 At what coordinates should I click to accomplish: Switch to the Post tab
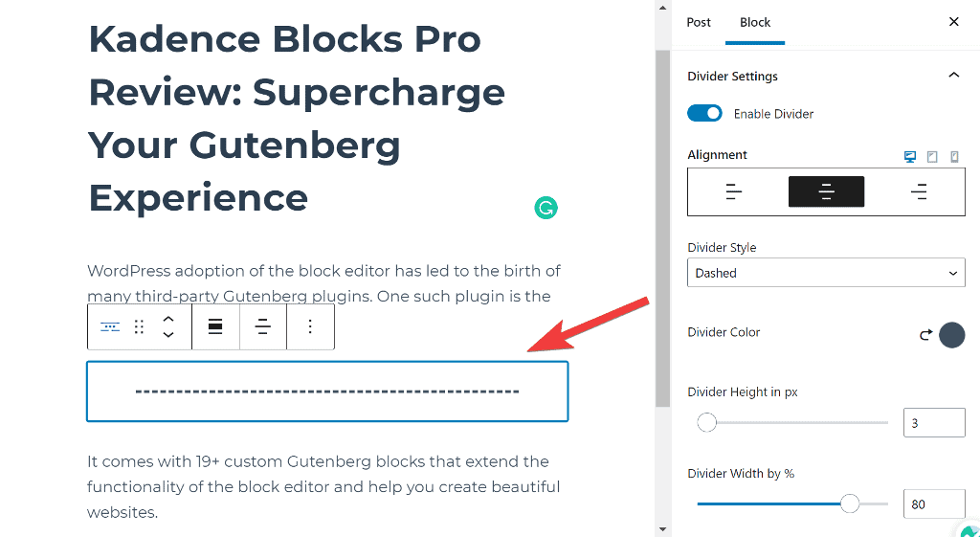click(x=699, y=22)
